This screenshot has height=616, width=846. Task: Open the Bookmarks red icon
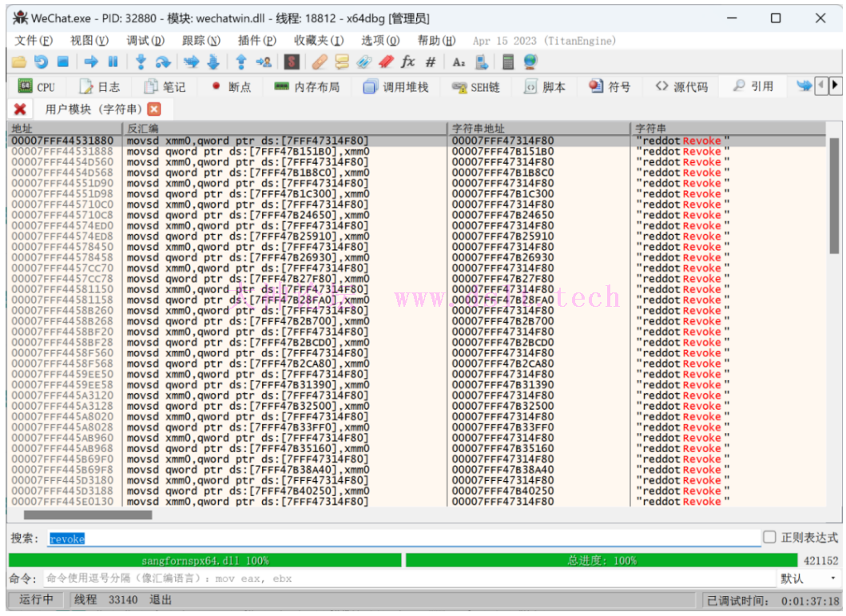[x=386, y=62]
